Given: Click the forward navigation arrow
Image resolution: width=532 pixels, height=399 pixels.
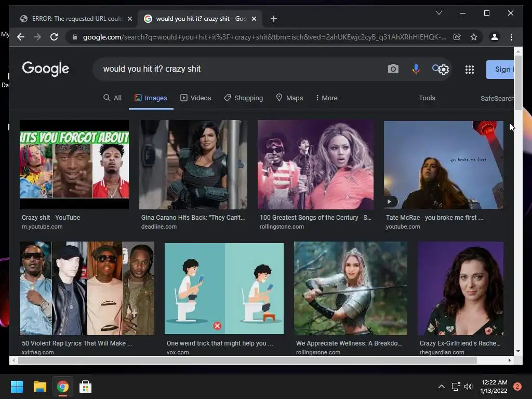Looking at the screenshot, I should coord(37,37).
